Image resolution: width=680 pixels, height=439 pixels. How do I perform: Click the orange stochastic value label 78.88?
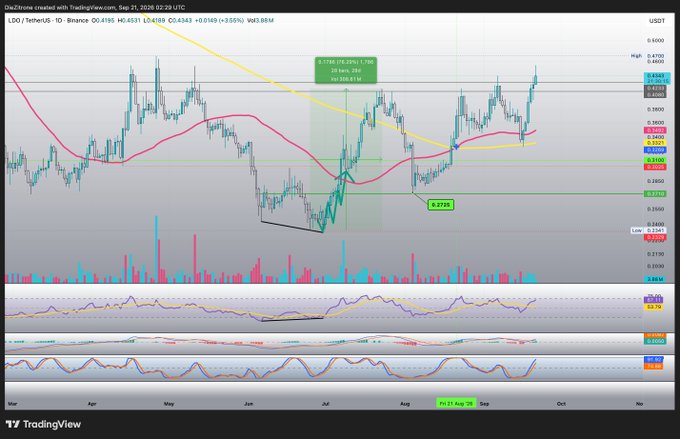coord(654,367)
